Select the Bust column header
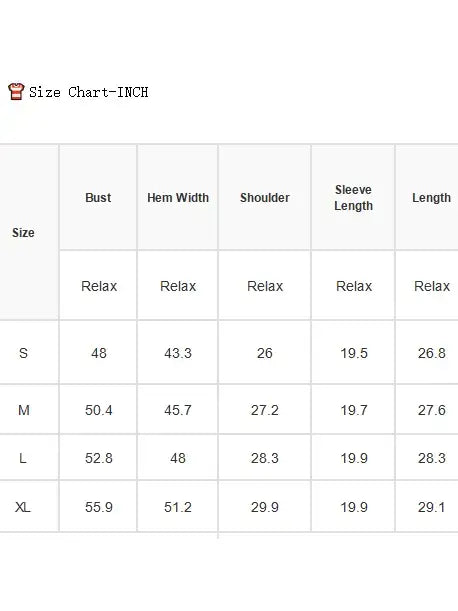This screenshot has width=458, height=611. tap(98, 198)
